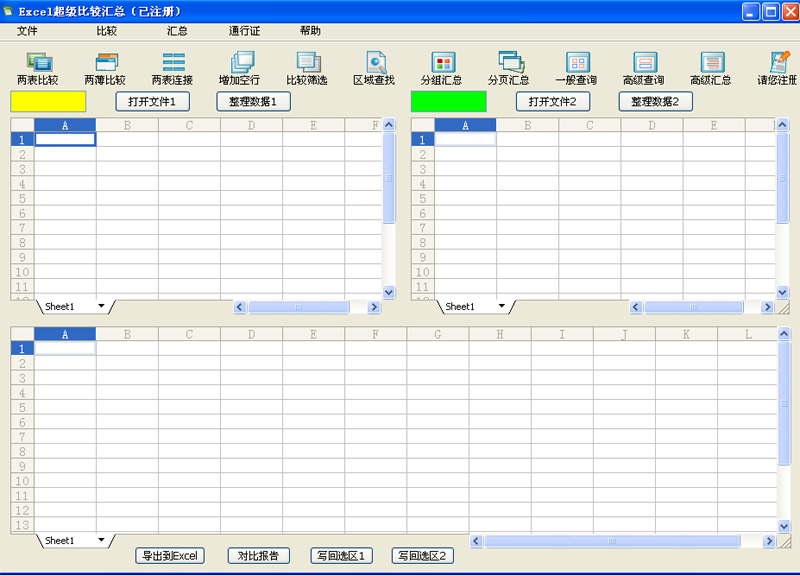Click down arrow of left grid vertical scrollbar
This screenshot has height=576, width=800.
coord(389,292)
